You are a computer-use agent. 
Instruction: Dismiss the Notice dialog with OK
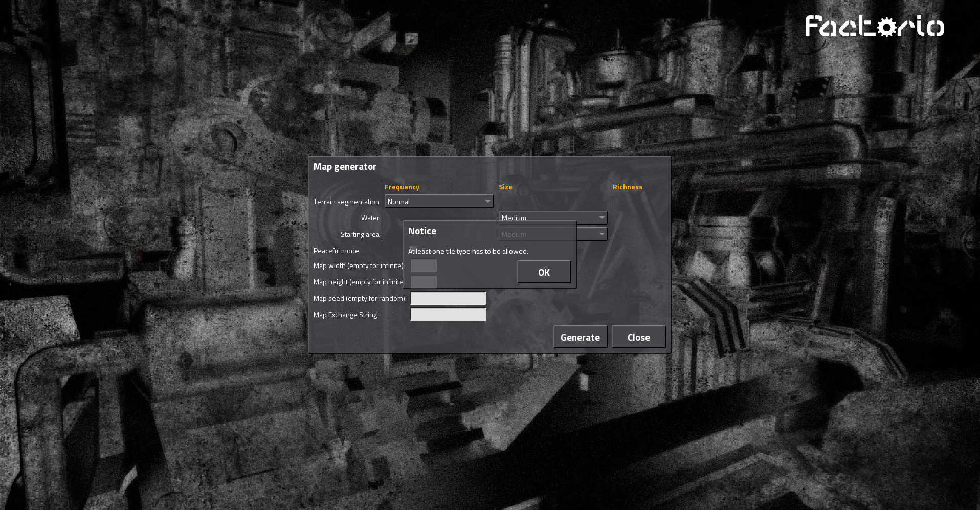544,272
